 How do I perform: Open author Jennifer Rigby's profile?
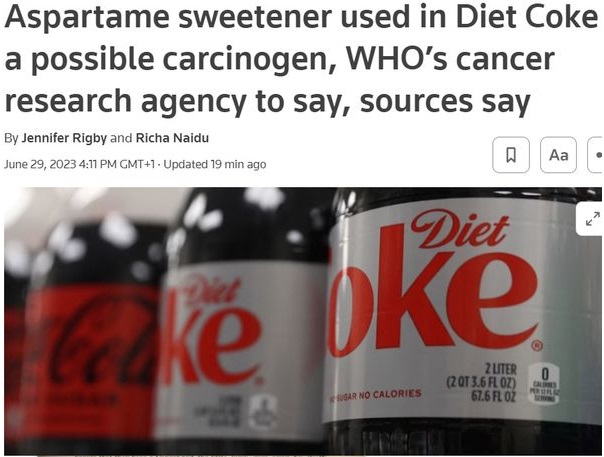[x=64, y=138]
